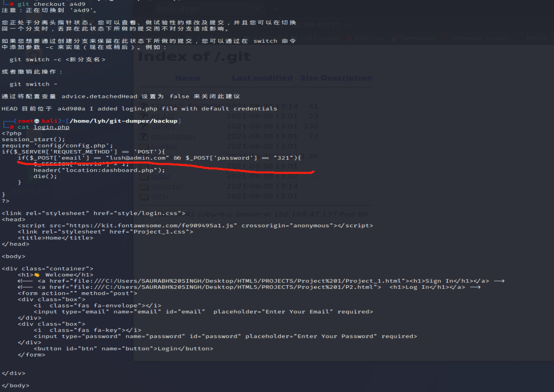Click the fa-envelope icon markup line
The height and width of the screenshot is (392, 554).
tap(97, 305)
